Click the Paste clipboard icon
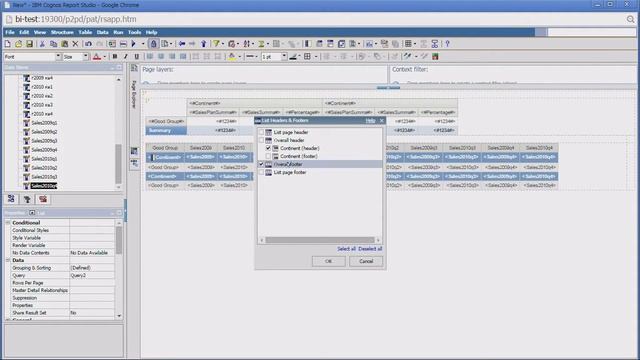This screenshot has height=360, width=640. pos(64,44)
